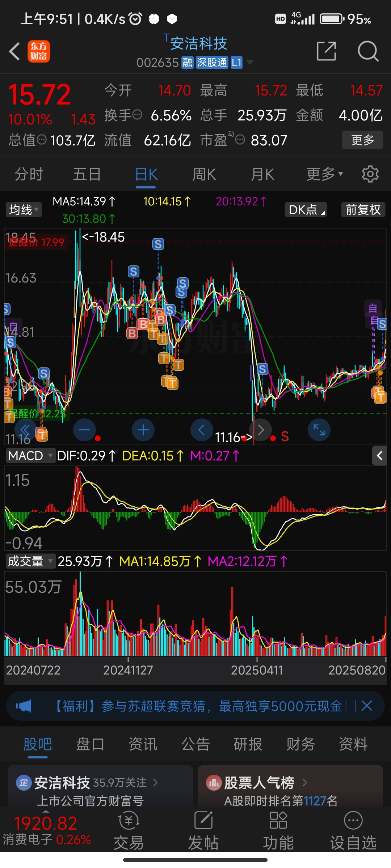Tap the back arrow icon
Image resolution: width=391 pixels, height=868 pixels.
[14, 51]
